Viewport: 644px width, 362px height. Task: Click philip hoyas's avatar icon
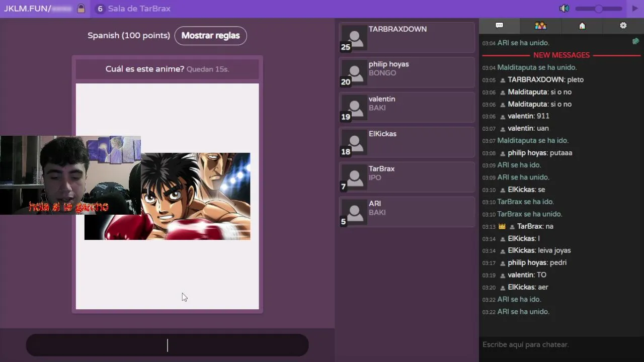354,73
